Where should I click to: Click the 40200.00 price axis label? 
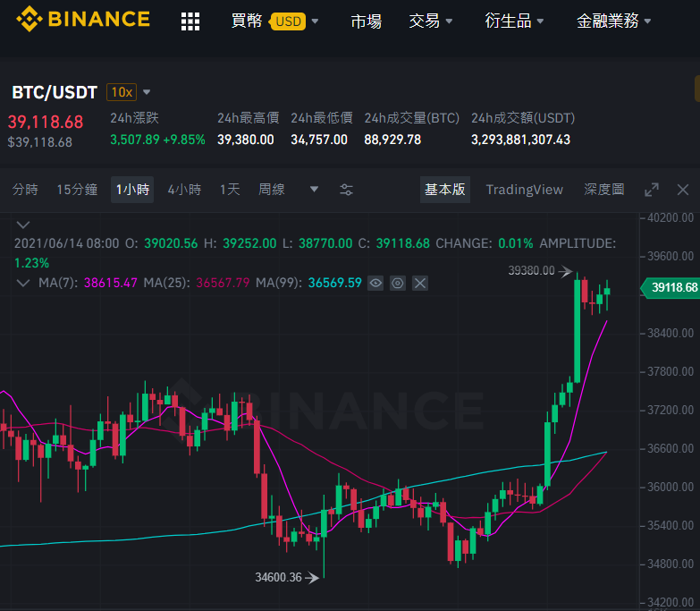670,218
